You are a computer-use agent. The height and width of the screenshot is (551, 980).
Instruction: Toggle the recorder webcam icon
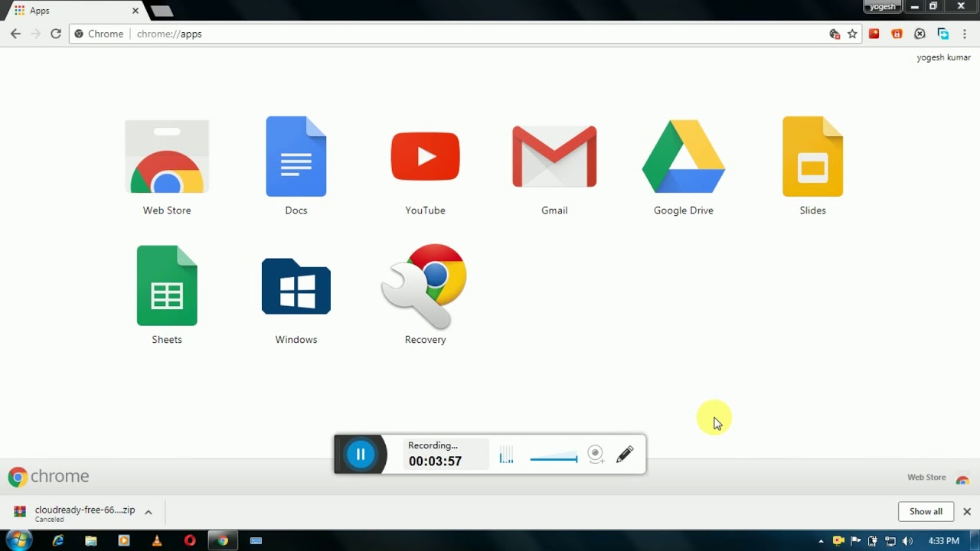click(596, 455)
